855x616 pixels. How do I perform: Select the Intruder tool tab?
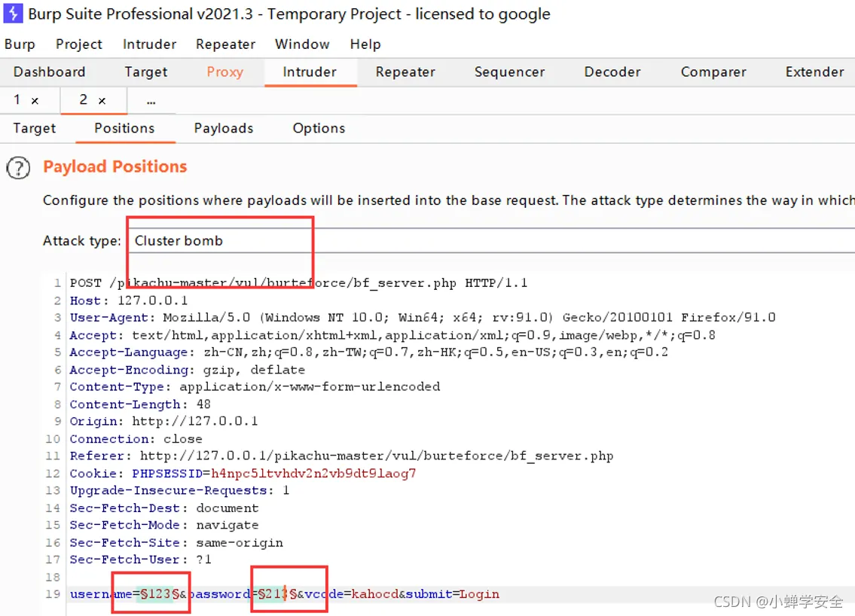tap(310, 72)
